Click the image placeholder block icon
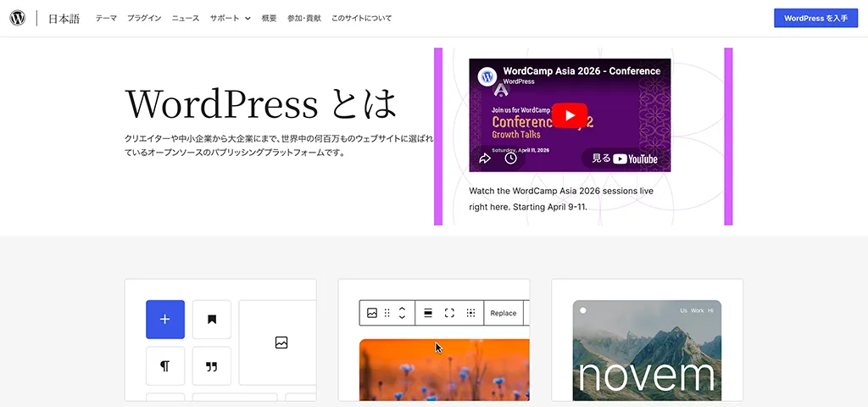 (x=281, y=343)
